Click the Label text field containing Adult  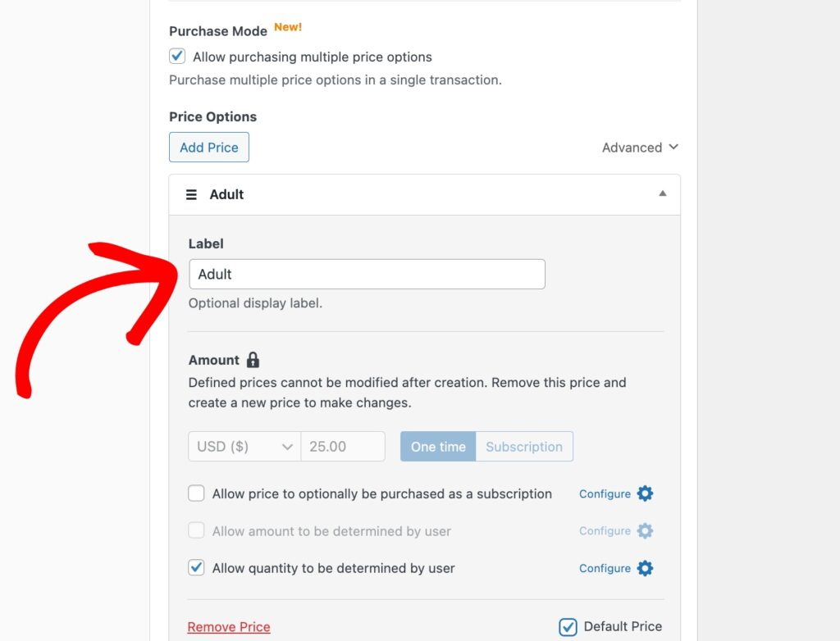pos(367,275)
